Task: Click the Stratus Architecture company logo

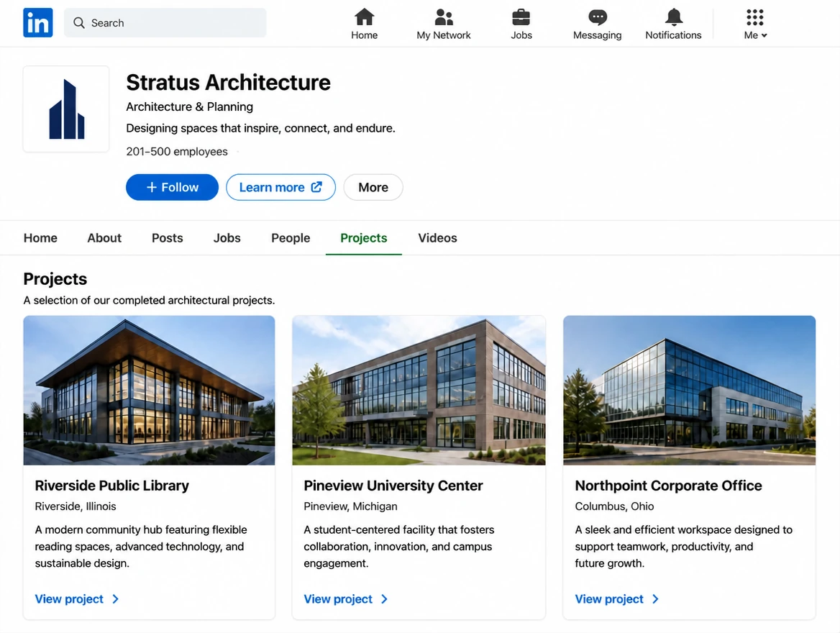Action: (x=66, y=109)
